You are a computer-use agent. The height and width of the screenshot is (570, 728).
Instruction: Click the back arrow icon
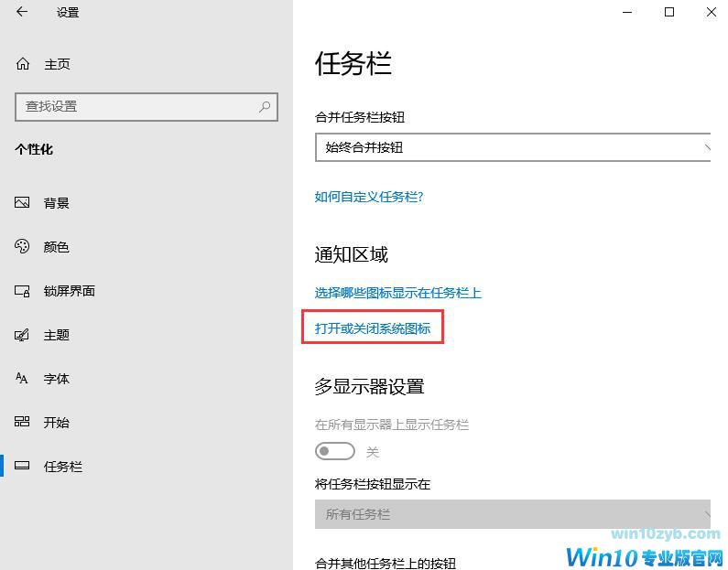click(x=22, y=12)
